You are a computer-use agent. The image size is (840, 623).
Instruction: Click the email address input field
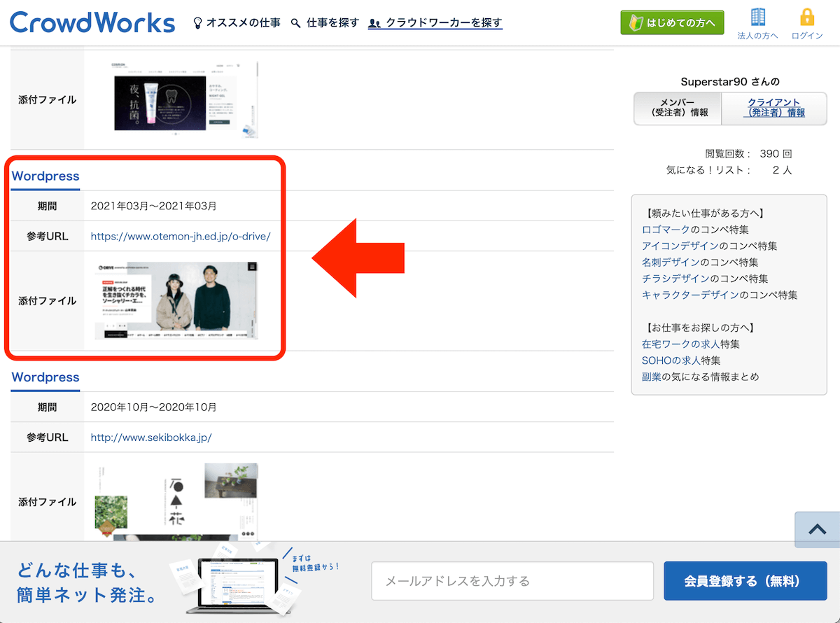click(x=512, y=581)
